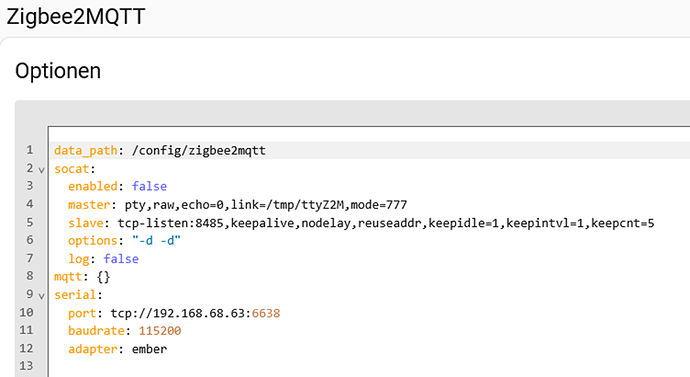Click the master key on line 4
690x377 pixels.
[x=89, y=205]
